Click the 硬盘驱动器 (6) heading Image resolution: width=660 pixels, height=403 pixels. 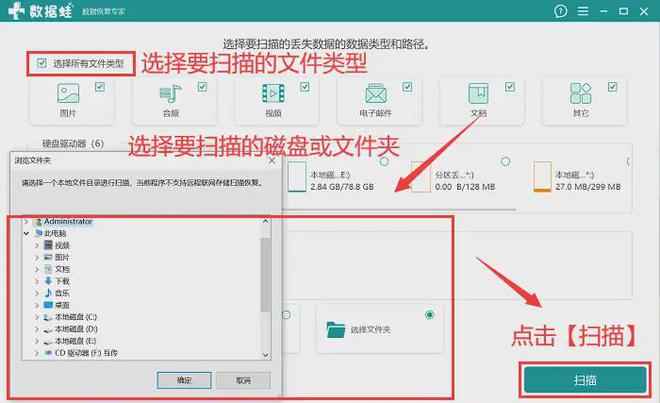(73, 144)
